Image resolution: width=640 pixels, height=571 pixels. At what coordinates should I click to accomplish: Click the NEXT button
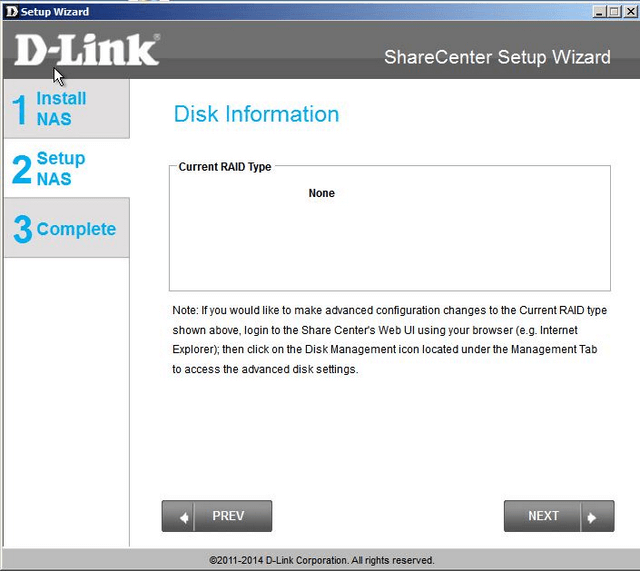click(x=559, y=516)
